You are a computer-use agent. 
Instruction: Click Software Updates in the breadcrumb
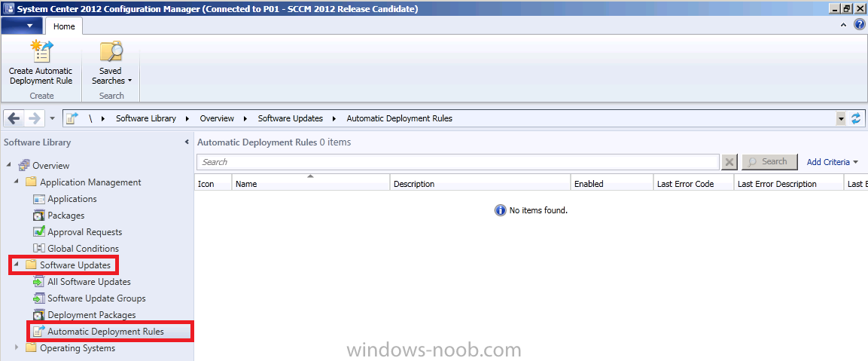(x=290, y=118)
